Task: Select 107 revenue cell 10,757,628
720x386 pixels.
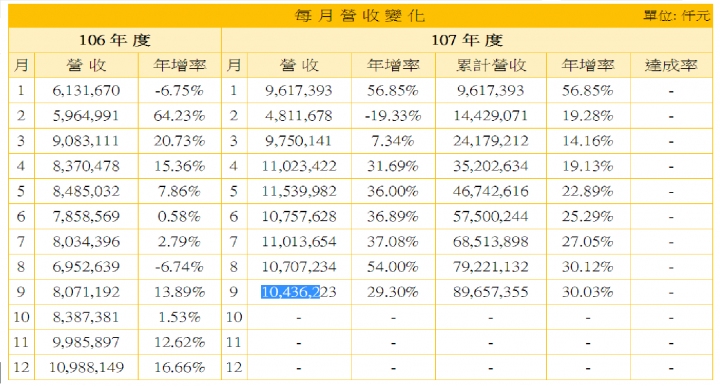Action: pyautogui.click(x=299, y=217)
